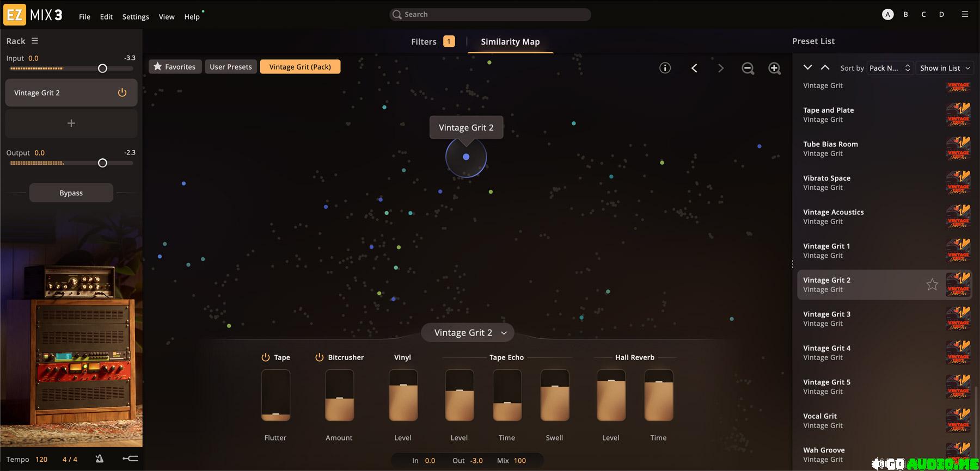980x471 pixels.
Task: Select the Vintage Acoustics preset
Action: point(885,216)
